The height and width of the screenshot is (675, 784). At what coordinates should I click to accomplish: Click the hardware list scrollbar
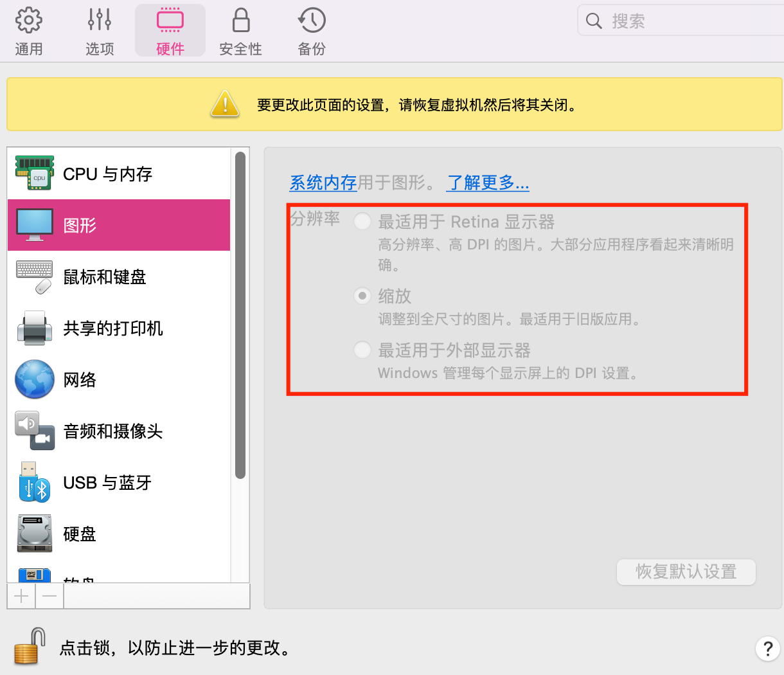click(x=240, y=315)
